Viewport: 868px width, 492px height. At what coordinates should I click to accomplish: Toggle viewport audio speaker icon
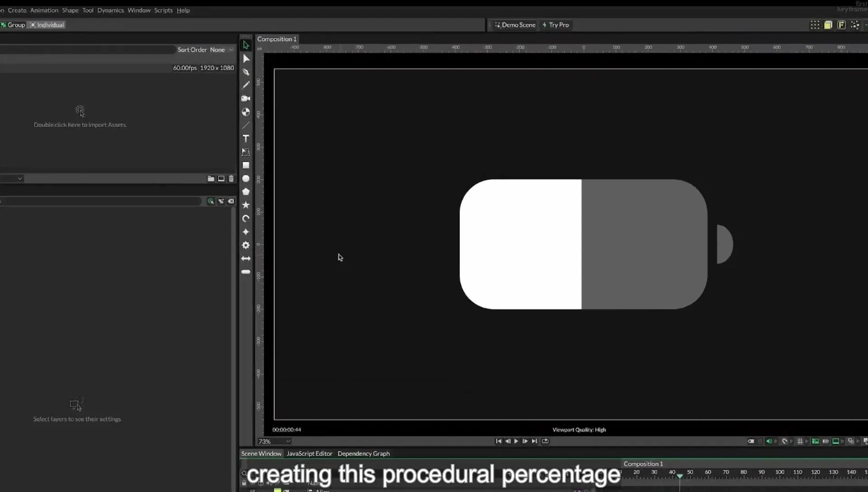pos(769,441)
